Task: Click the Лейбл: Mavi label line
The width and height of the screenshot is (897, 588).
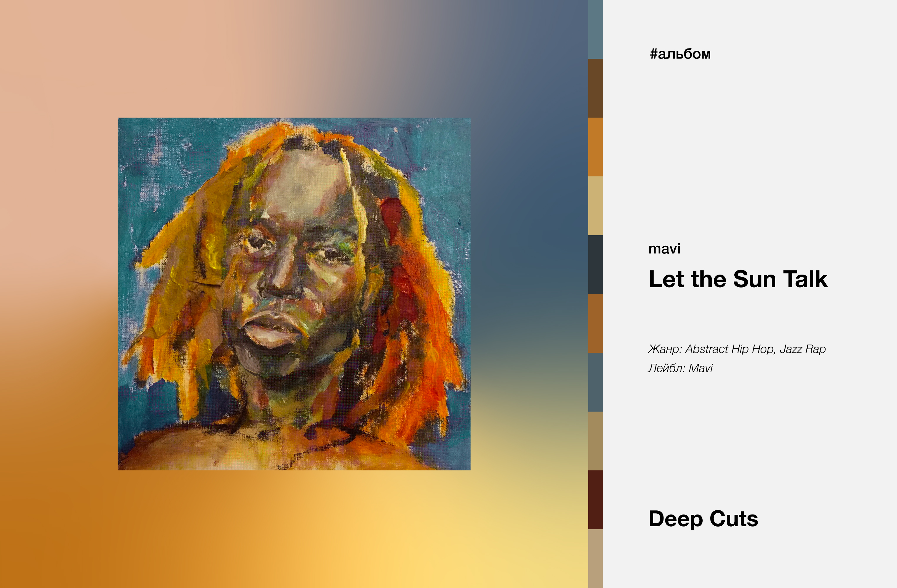Action: tap(680, 368)
